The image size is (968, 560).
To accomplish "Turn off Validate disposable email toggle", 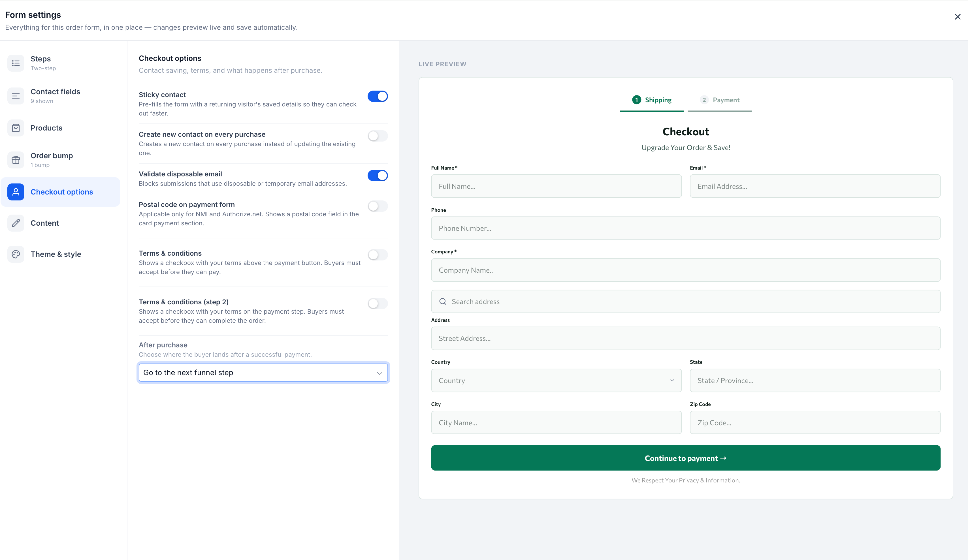I will [378, 176].
